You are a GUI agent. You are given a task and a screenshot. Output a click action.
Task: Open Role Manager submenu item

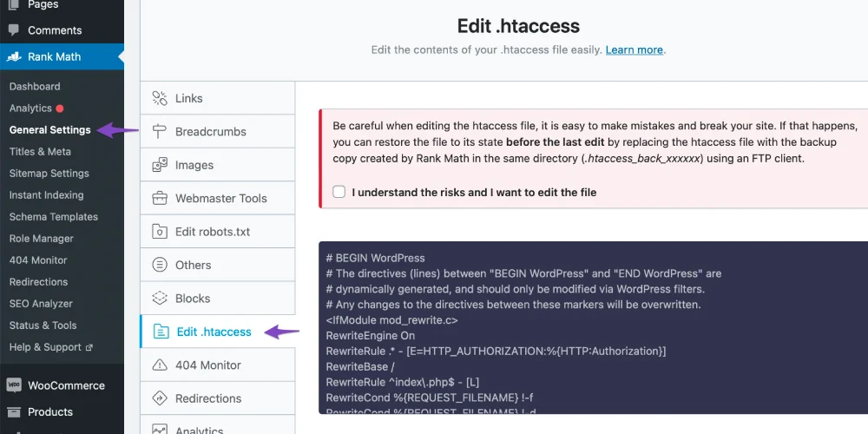tap(42, 239)
